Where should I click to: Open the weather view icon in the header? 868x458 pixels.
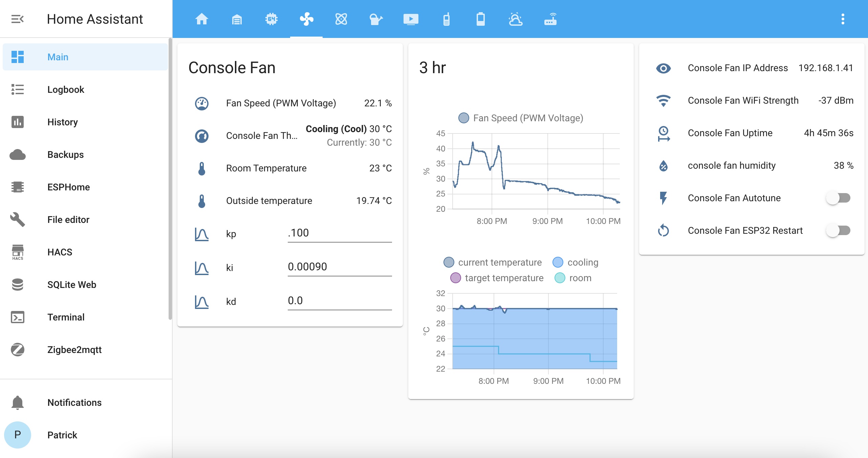(x=515, y=19)
